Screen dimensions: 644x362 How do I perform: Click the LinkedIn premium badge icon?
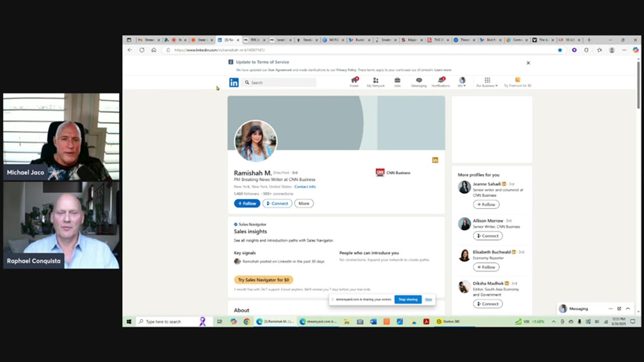(x=435, y=160)
